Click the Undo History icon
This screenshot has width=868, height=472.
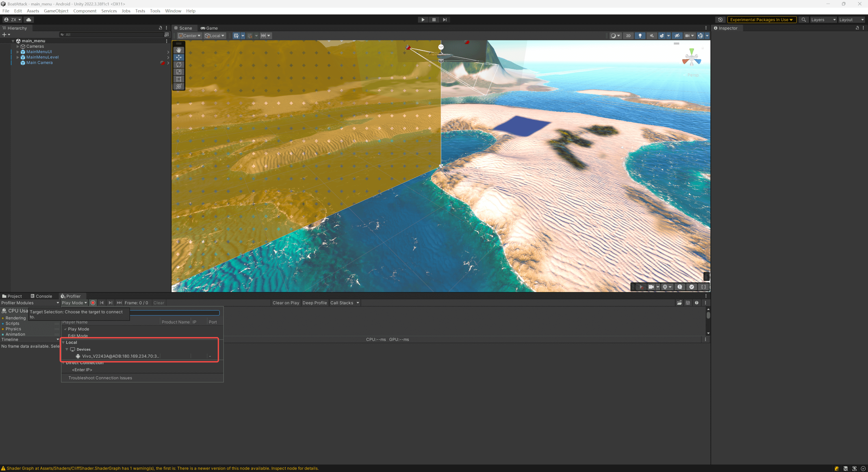(x=720, y=20)
